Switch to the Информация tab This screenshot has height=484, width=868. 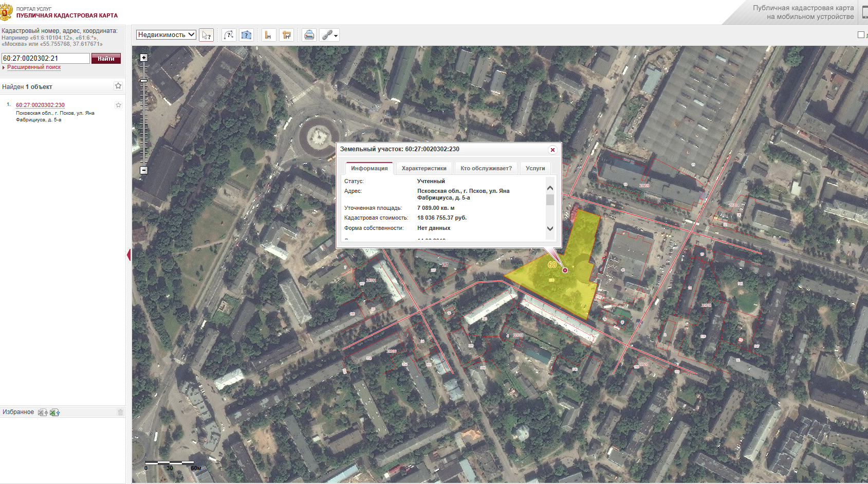(369, 168)
